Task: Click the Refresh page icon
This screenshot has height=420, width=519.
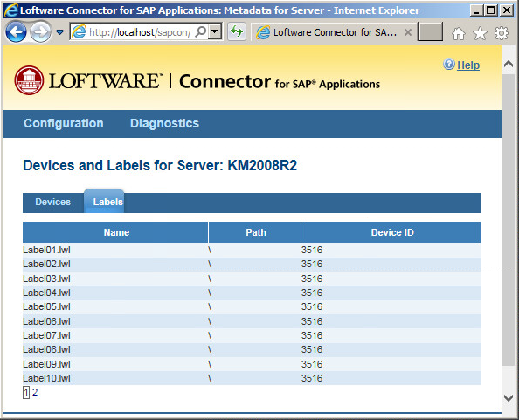Action: tap(237, 32)
